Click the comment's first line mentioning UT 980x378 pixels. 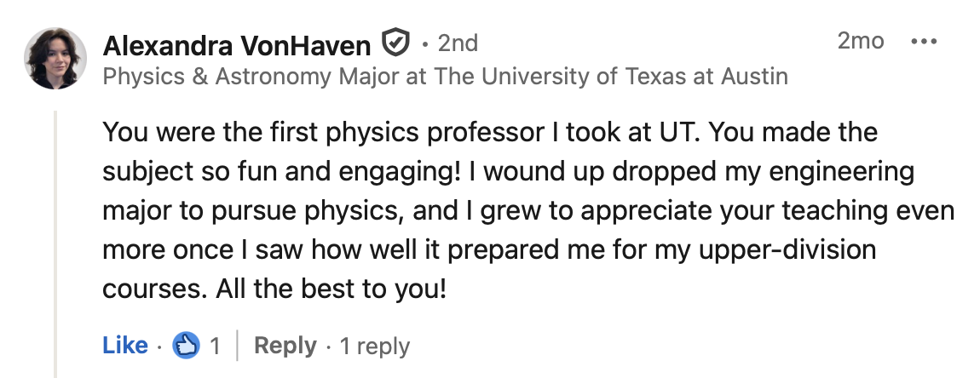coord(490,133)
